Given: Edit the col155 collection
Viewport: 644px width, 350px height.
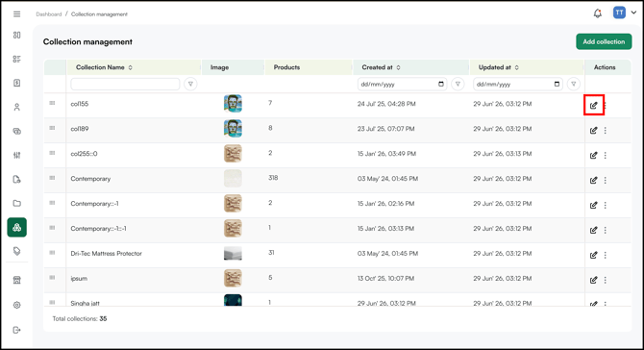Looking at the screenshot, I should coord(593,105).
